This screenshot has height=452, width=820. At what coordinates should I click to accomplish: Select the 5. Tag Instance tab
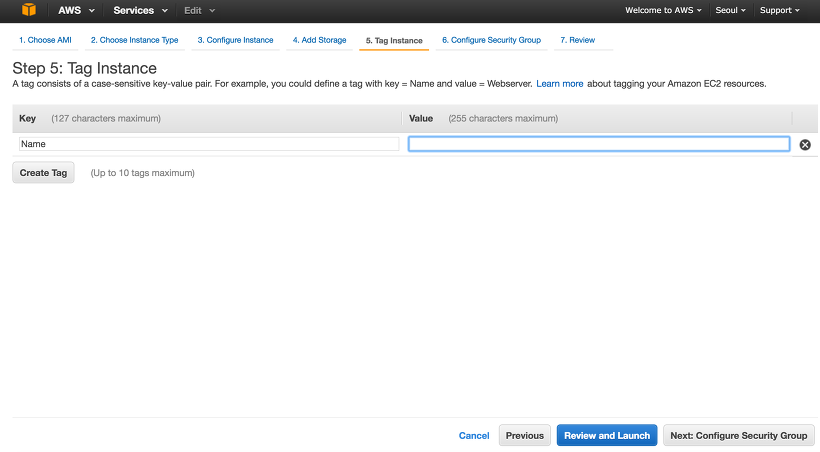click(x=394, y=41)
